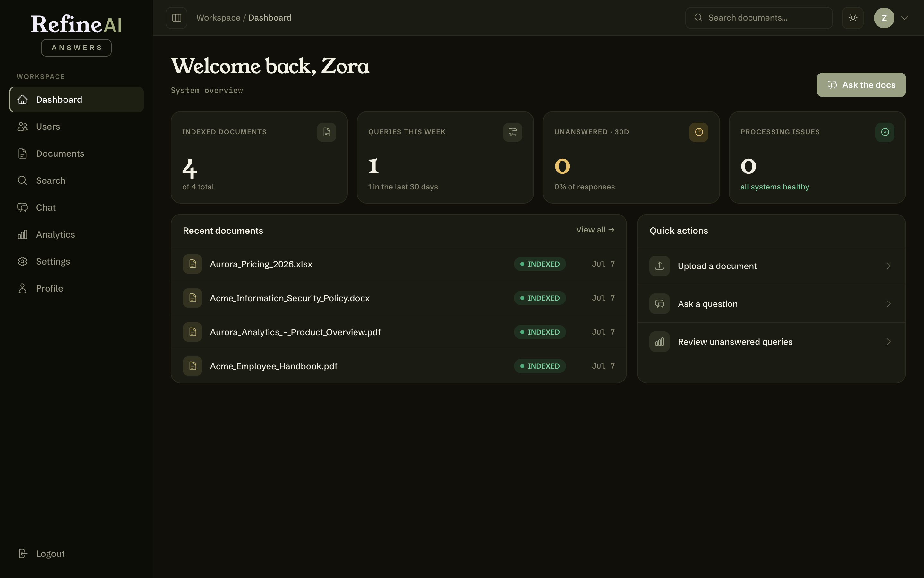This screenshot has width=924, height=578.
Task: Click the people icon beside Users
Action: pyautogui.click(x=22, y=127)
